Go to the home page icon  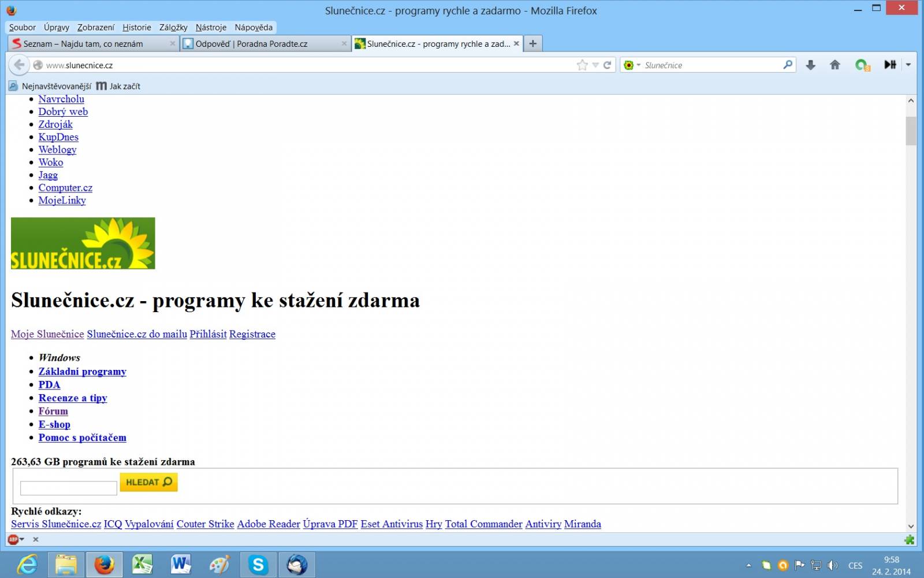(x=834, y=65)
